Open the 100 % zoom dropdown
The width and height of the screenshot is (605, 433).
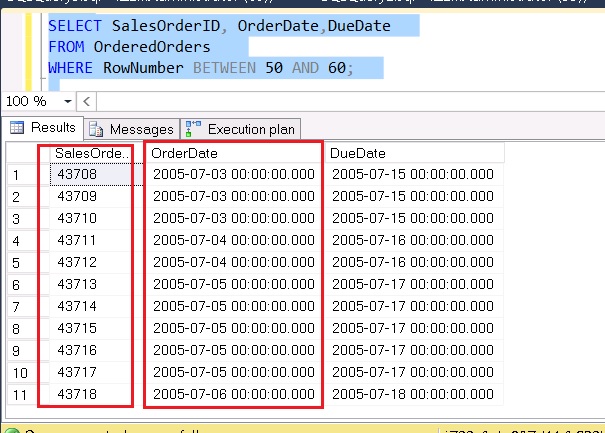pyautogui.click(x=68, y=102)
